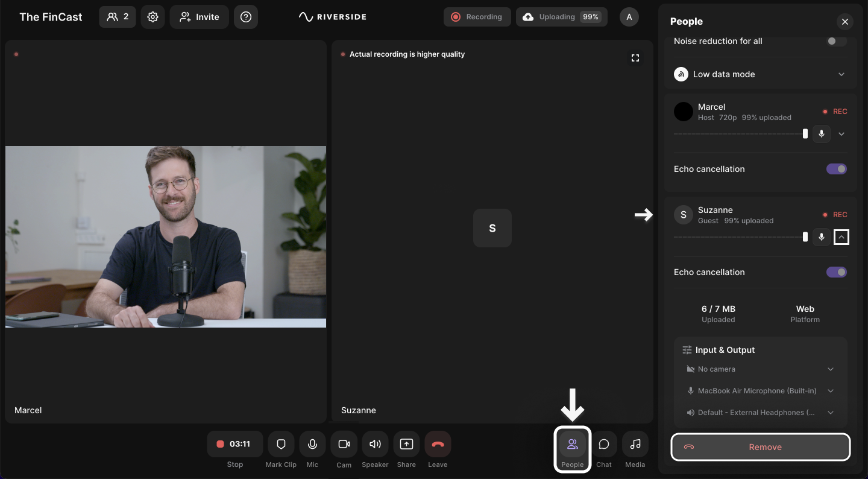Stop the recording at 03:11

(235, 444)
